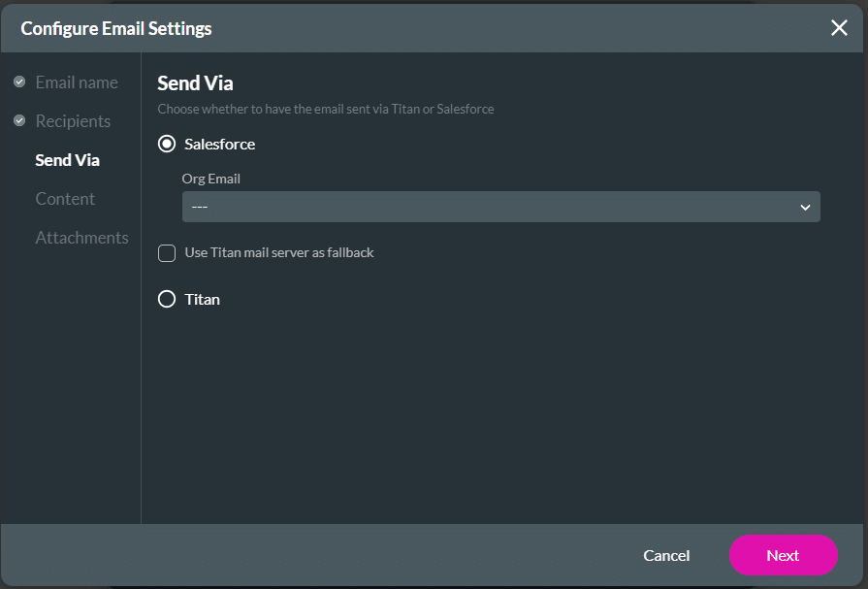
Task: Click the Titan or Salesforce description text
Action: [x=326, y=110]
